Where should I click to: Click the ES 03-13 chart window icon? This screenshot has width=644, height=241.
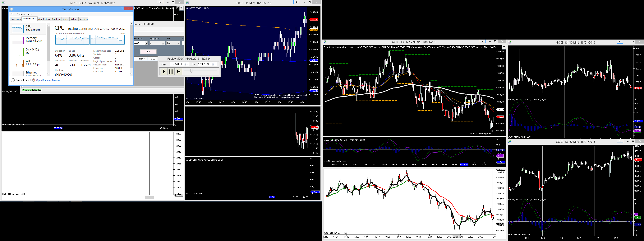pos(187,3)
